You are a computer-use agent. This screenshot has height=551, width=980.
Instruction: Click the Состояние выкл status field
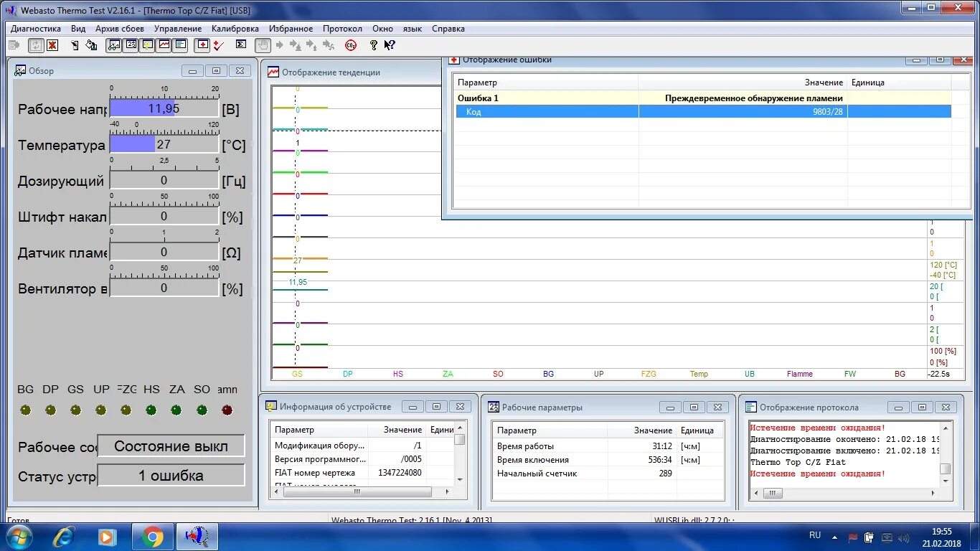171,446
